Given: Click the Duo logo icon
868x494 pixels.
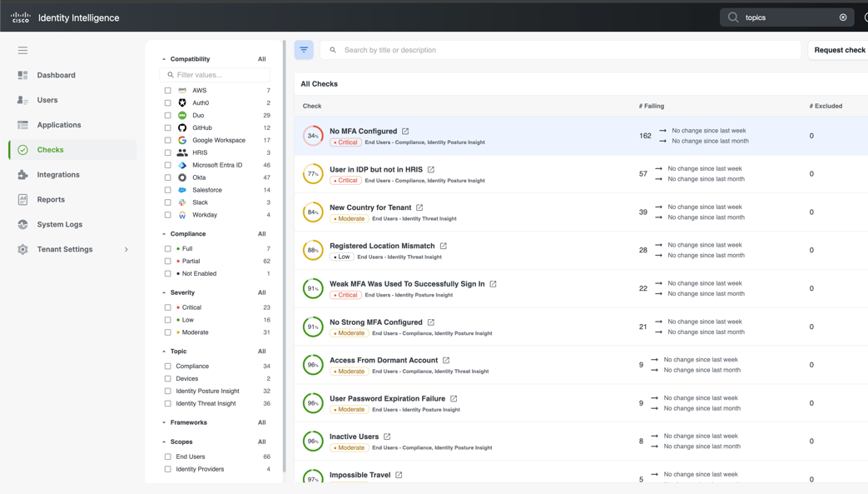Looking at the screenshot, I should pyautogui.click(x=182, y=115).
